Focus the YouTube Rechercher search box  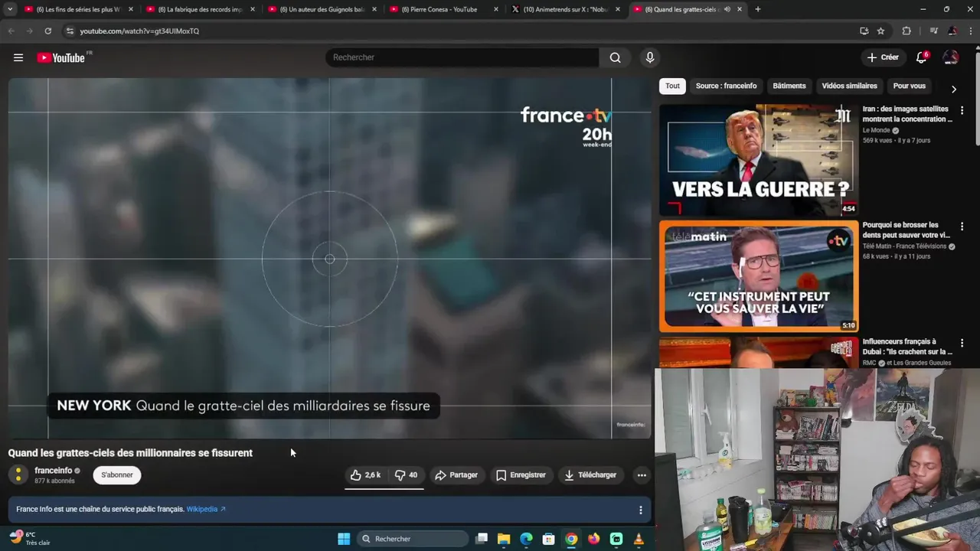(462, 57)
